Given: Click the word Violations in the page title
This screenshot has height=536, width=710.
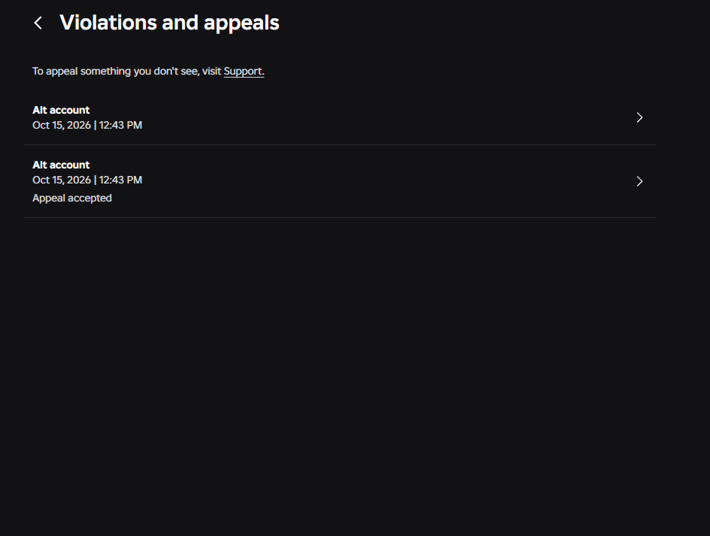Looking at the screenshot, I should pos(108,23).
